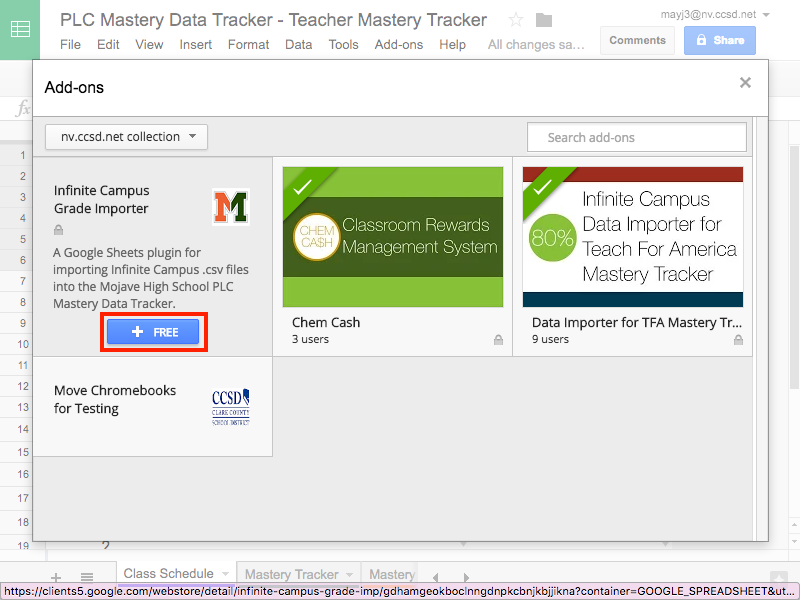The image size is (800, 600).
Task: Open the move-to-folder icon beside the title
Action: (x=544, y=20)
